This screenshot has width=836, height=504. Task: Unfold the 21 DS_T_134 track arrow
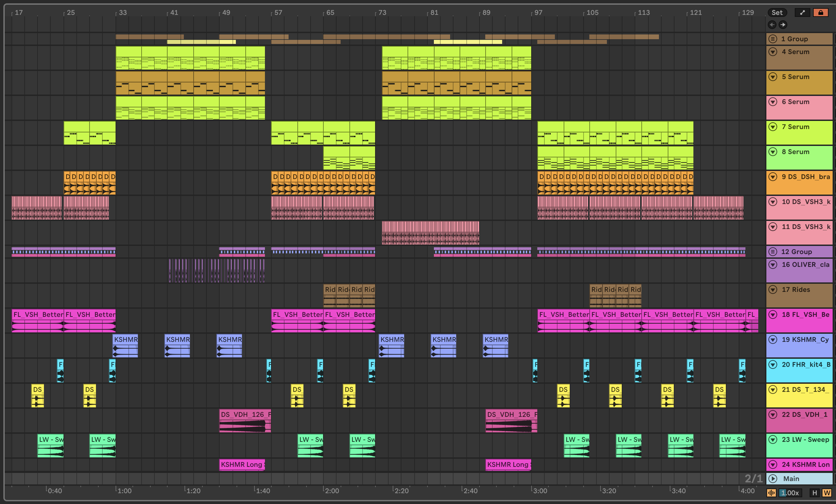[772, 389]
